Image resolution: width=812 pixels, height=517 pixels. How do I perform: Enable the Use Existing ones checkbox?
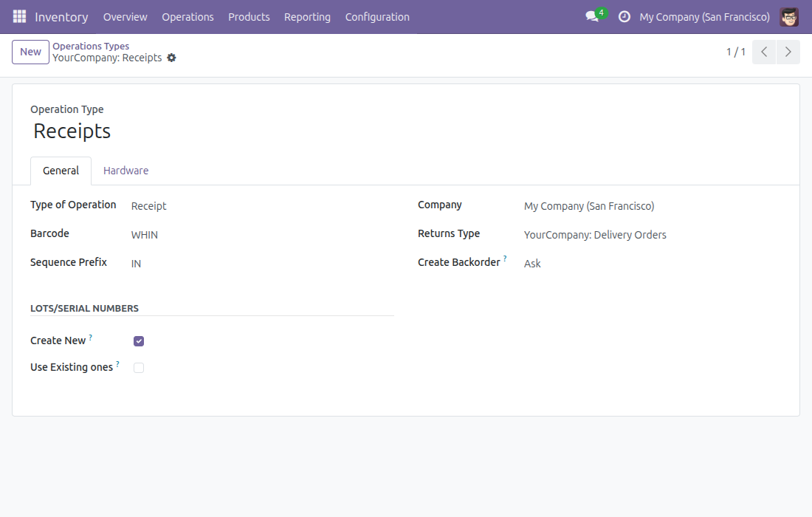139,367
